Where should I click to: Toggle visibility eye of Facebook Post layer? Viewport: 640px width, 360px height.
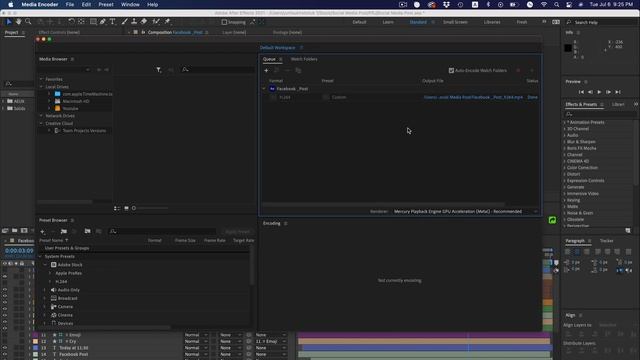pos(5,354)
